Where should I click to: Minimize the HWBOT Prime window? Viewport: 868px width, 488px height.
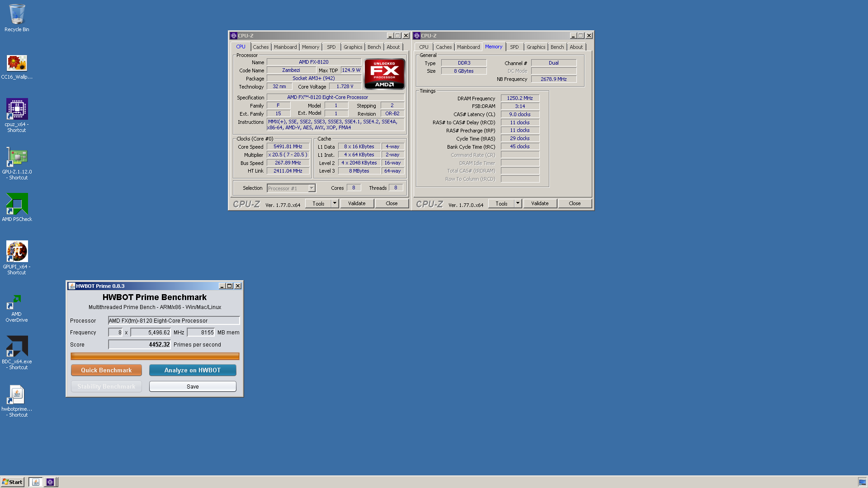click(222, 286)
